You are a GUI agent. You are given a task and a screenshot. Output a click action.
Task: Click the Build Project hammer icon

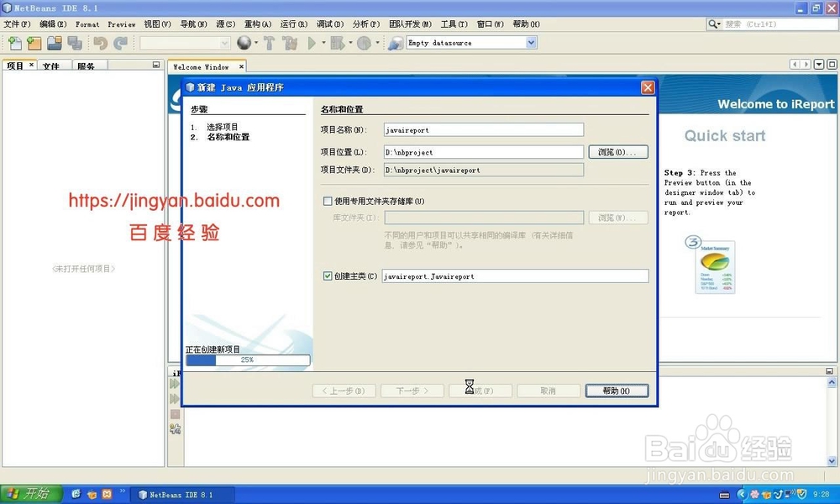[269, 43]
